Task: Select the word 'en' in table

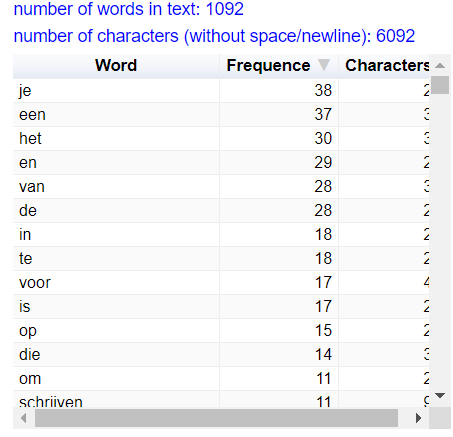Action: [28, 163]
